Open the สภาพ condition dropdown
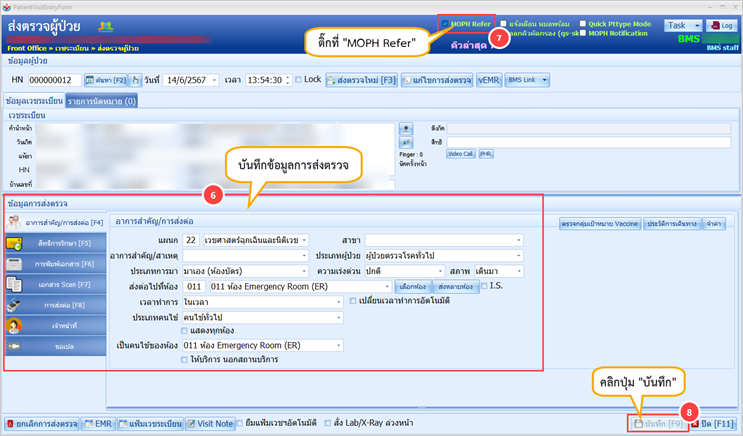 click(519, 271)
